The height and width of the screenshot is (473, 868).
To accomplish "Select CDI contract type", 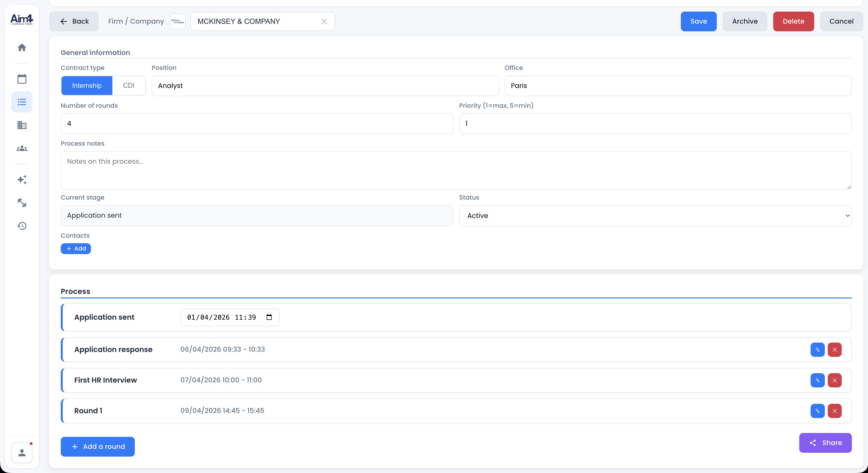I will [x=129, y=86].
